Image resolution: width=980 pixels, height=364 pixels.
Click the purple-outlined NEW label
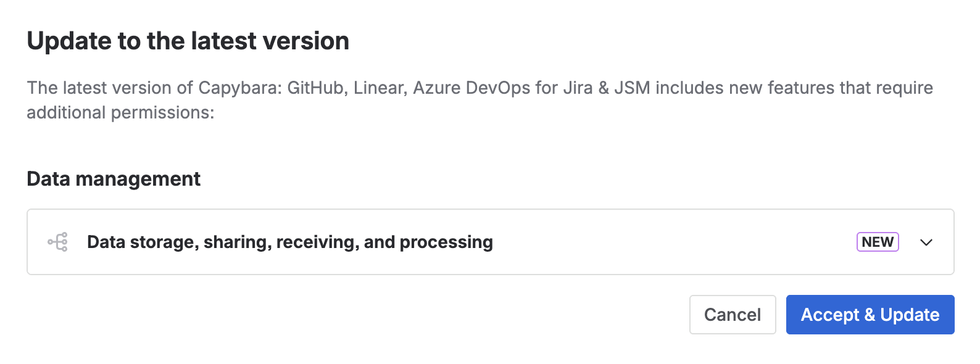[878, 242]
